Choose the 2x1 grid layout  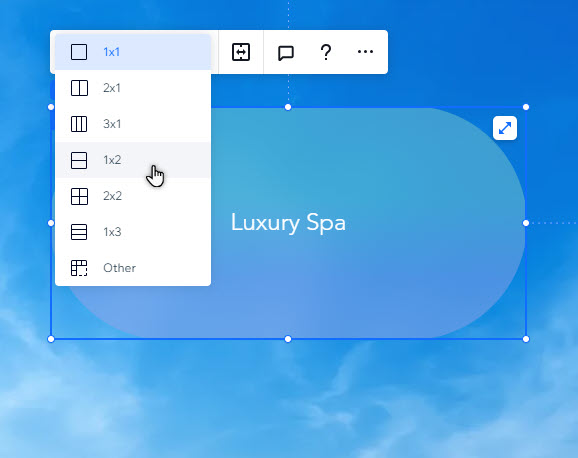pos(133,88)
